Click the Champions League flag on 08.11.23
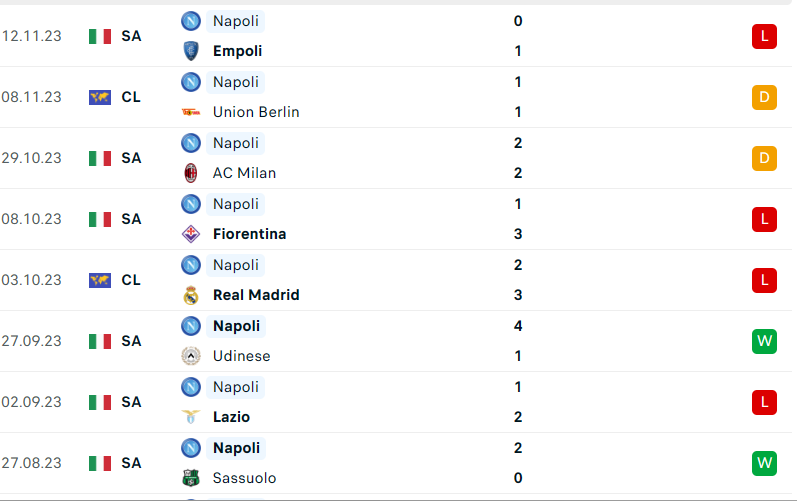 [x=100, y=97]
